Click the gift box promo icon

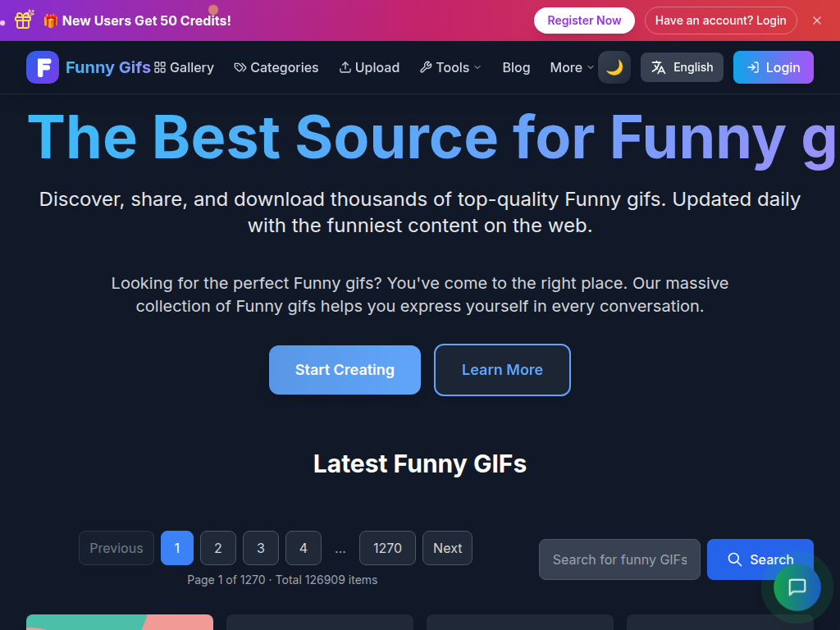coord(22,20)
